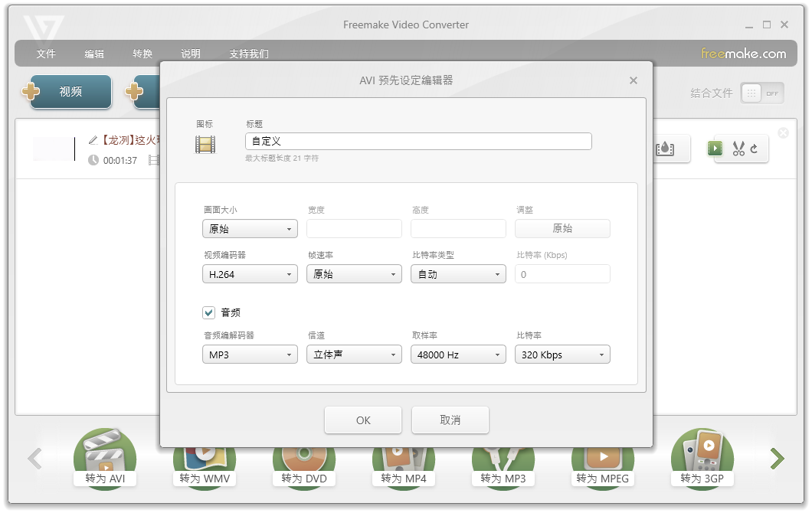812x513 pixels.
Task: Uncheck the 音频 audio checkbox
Action: 209,312
